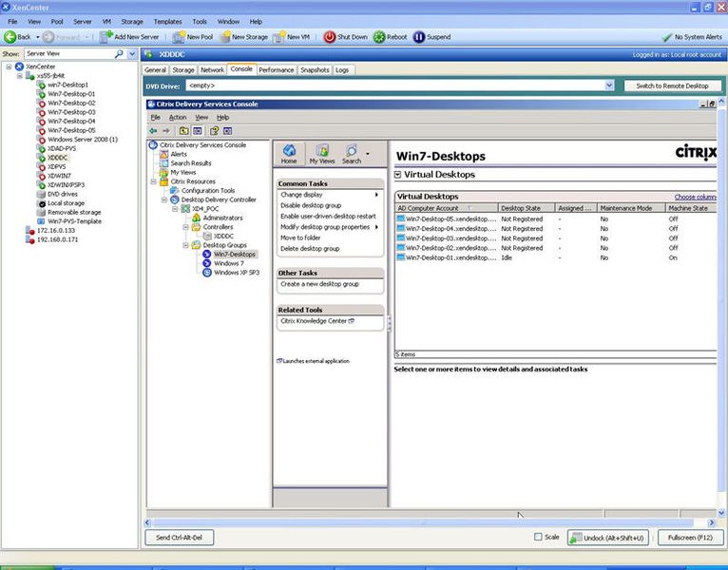The height and width of the screenshot is (570, 728).
Task: Click Undock (Alt+Shift+U) button
Action: click(607, 538)
